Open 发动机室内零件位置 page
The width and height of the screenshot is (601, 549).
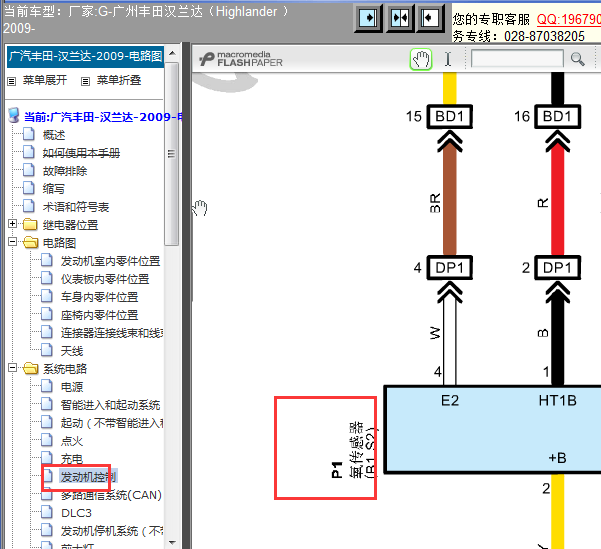[110, 261]
